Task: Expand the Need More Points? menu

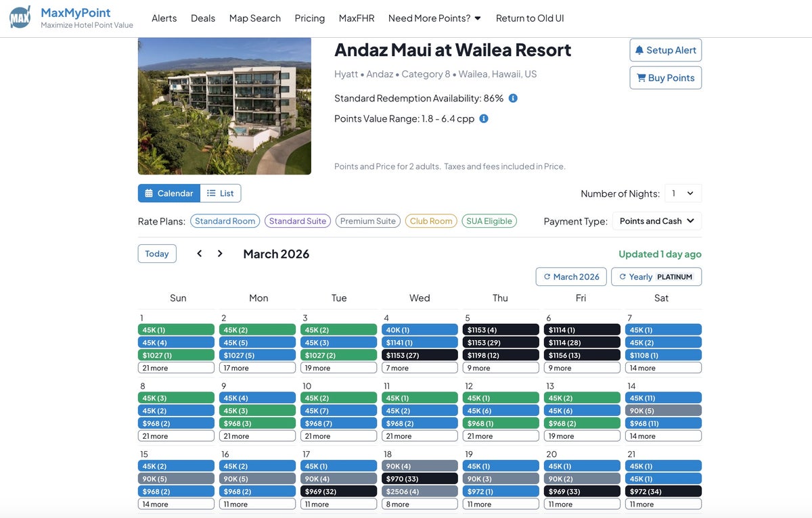Action: (434, 18)
